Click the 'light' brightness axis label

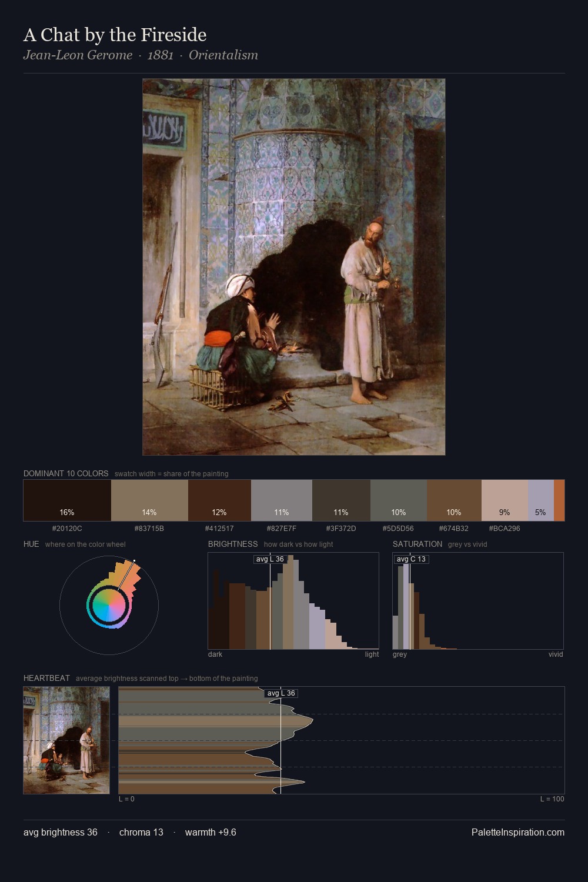point(372,654)
